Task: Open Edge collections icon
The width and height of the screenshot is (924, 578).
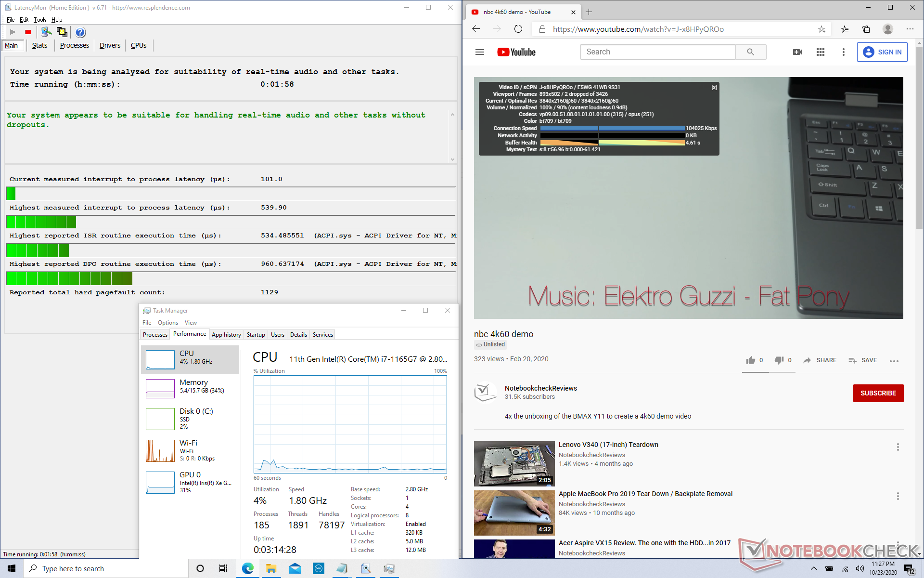Action: (x=866, y=29)
